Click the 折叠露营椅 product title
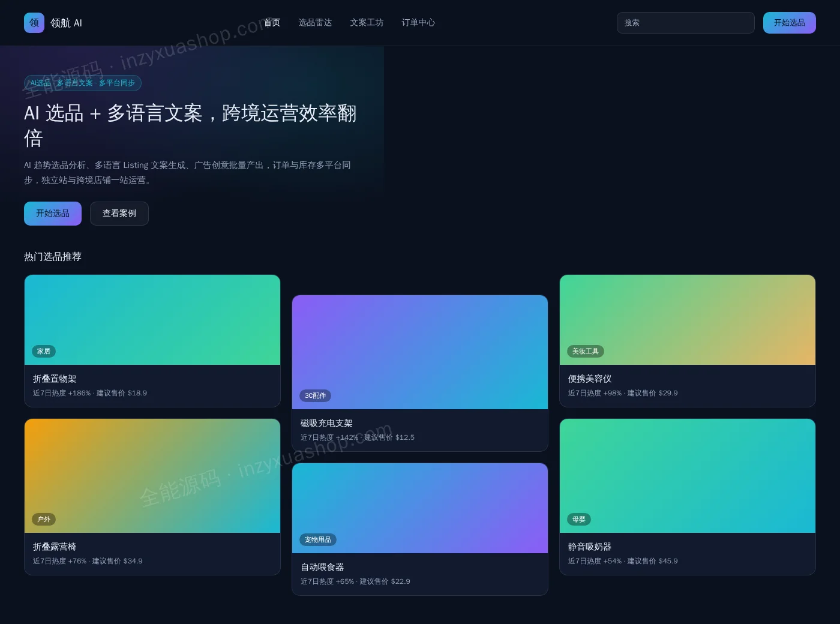 click(x=55, y=547)
